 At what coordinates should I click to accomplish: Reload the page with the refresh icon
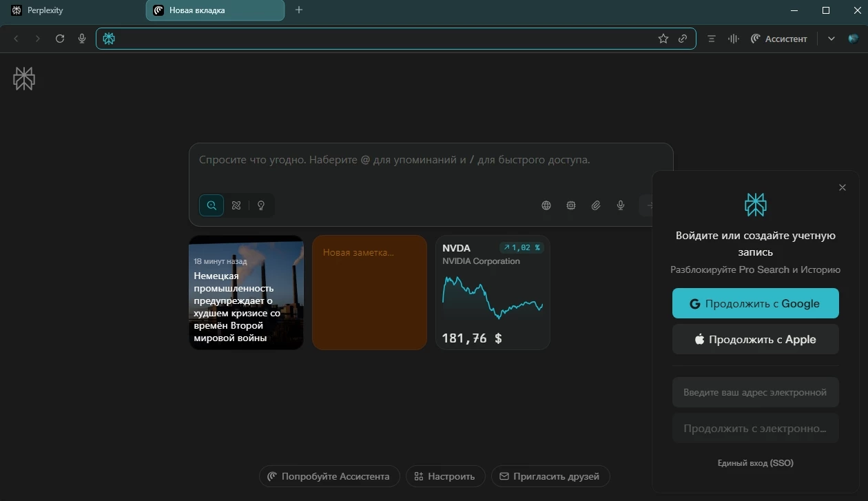(x=60, y=39)
